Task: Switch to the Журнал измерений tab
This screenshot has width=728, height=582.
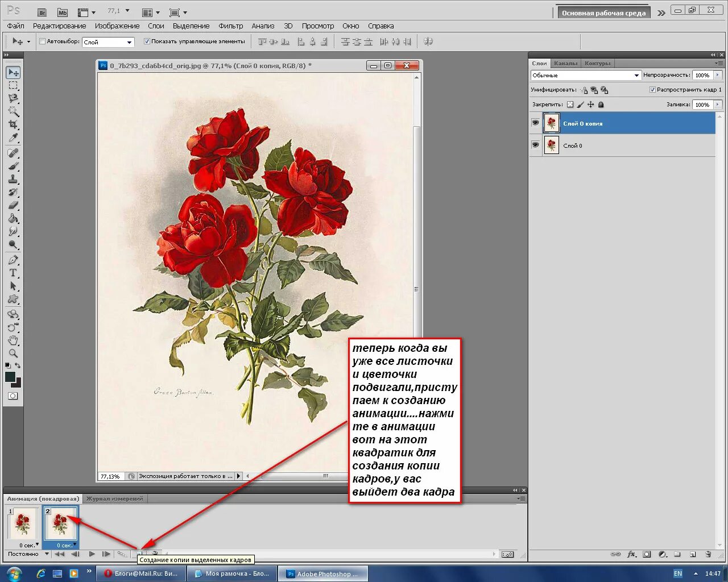Action: (x=115, y=499)
